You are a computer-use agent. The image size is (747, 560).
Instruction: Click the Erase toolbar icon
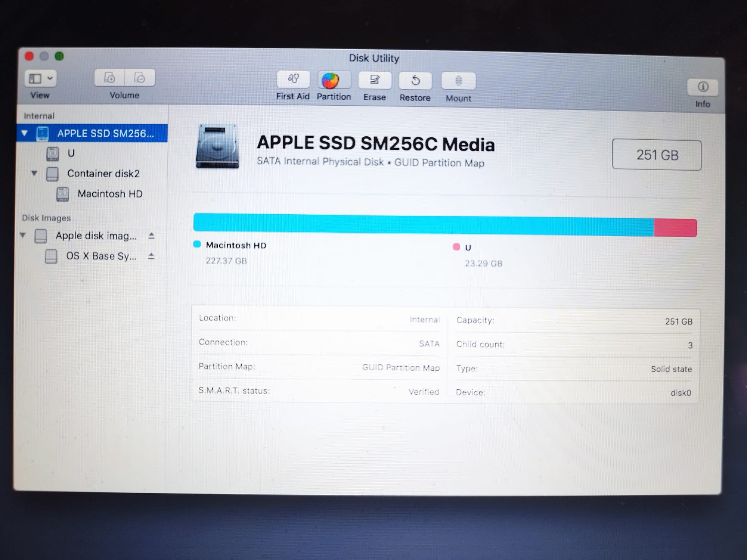(375, 81)
